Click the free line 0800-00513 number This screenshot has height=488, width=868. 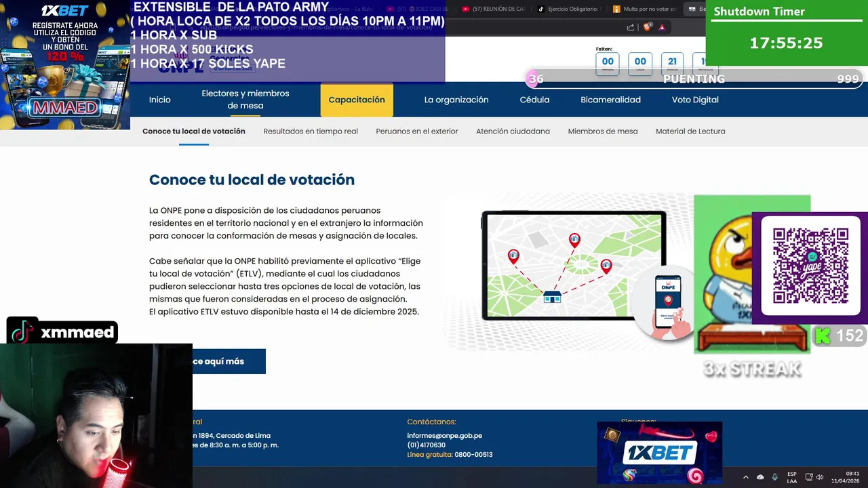473,455
